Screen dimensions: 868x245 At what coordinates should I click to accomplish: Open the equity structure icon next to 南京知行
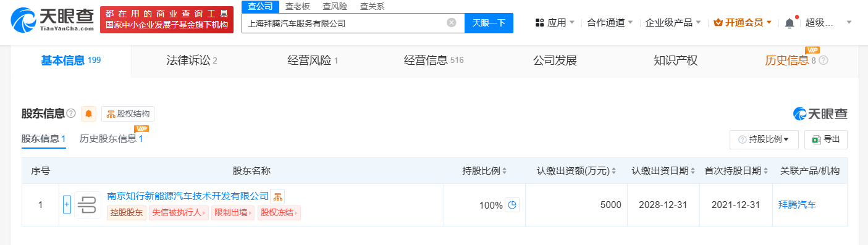(277, 196)
